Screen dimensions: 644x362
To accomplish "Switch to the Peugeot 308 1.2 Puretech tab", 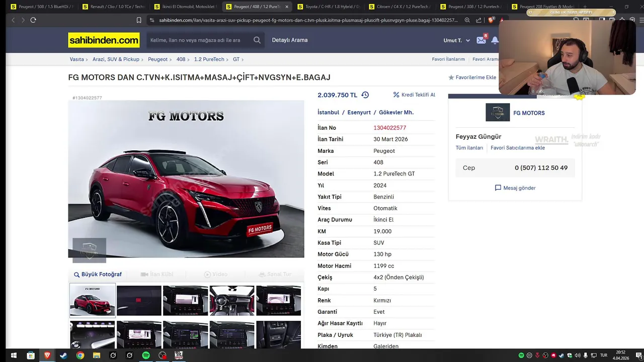I will tap(472, 7).
